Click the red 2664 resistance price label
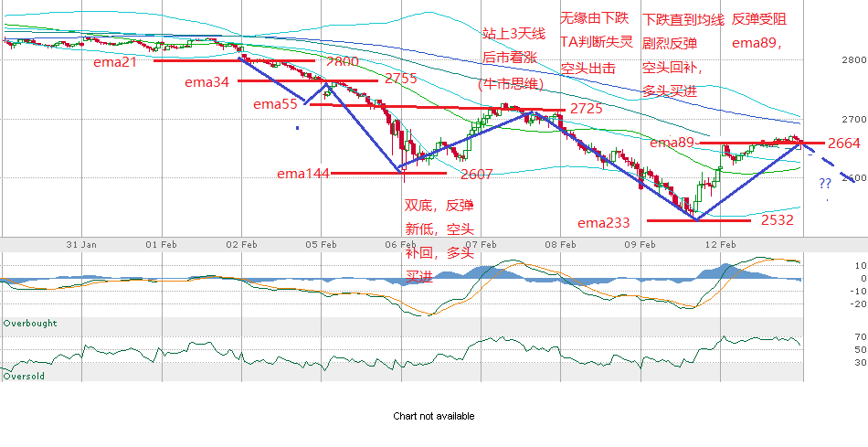This screenshot has height=447, width=868. click(843, 144)
